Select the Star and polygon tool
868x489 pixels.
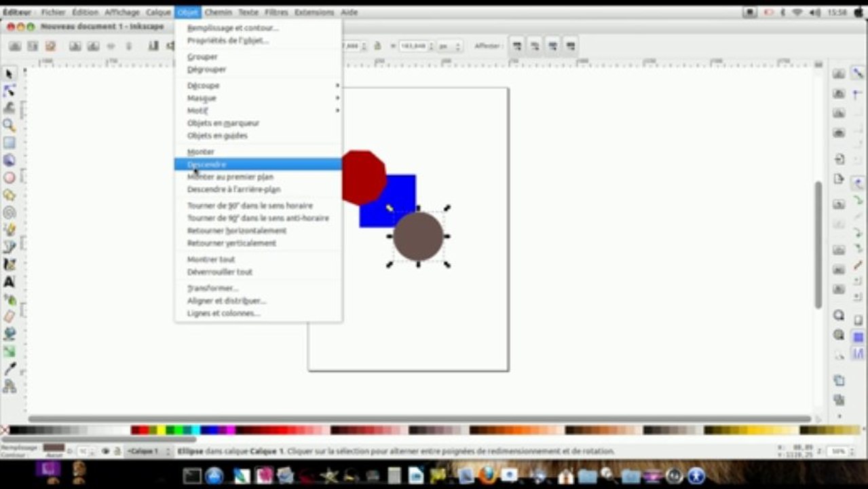(10, 195)
